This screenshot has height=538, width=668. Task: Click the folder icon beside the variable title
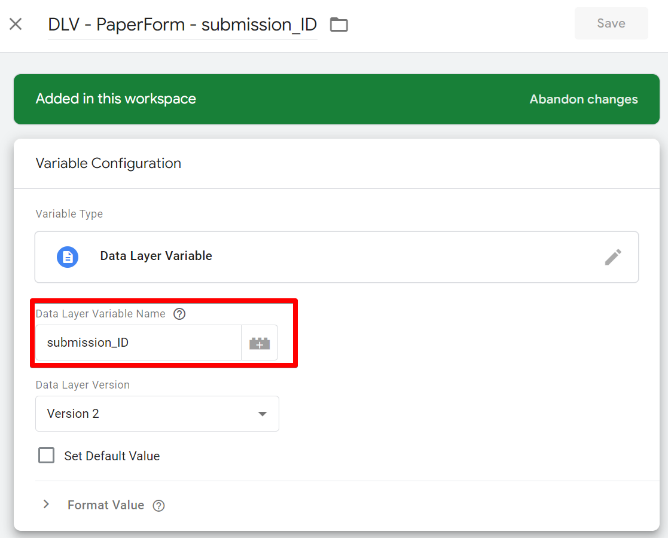[x=339, y=24]
